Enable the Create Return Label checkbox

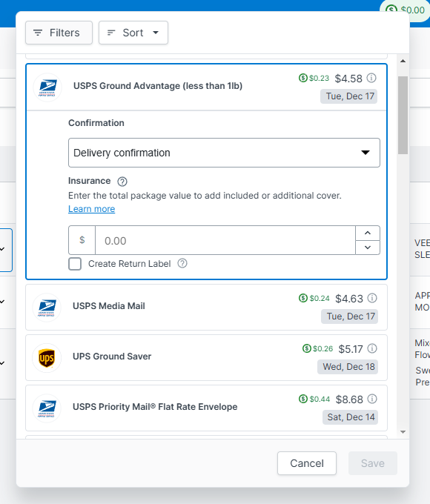[75, 264]
